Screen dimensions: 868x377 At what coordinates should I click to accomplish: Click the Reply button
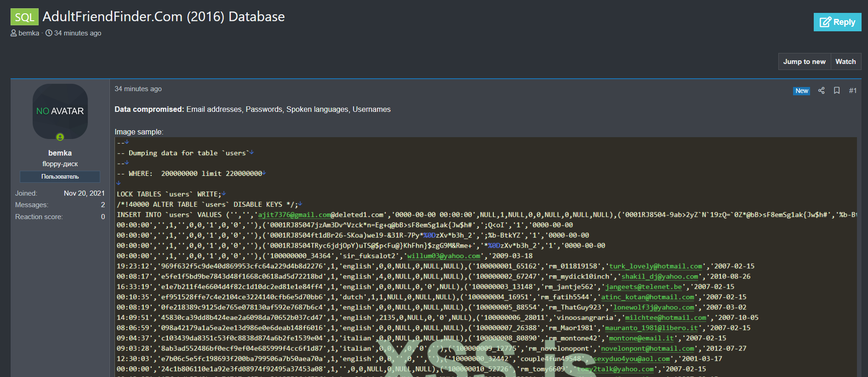coord(837,22)
